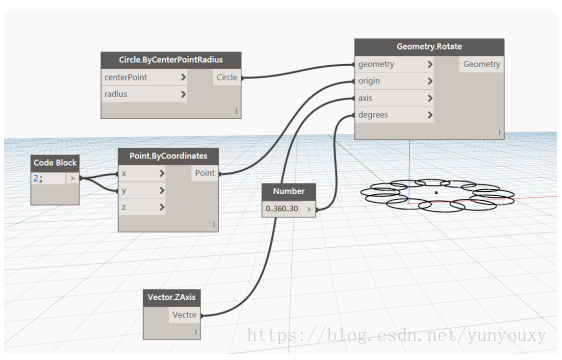Click the Code Block value field showing 2;
This screenshot has width=562, height=360.
pos(48,178)
